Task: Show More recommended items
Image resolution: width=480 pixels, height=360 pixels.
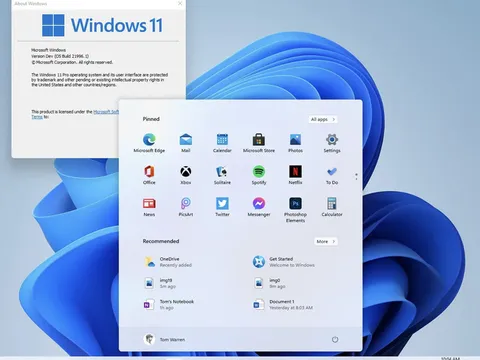Action: [x=326, y=241]
